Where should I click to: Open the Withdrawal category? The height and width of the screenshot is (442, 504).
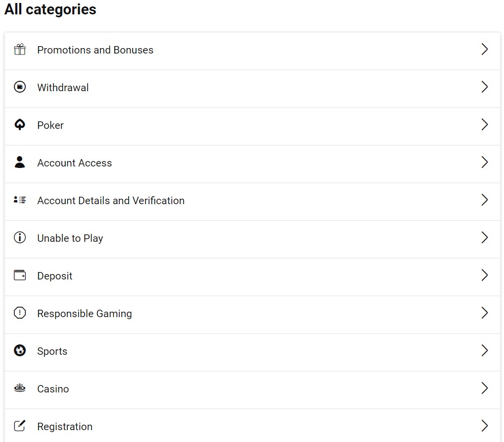[63, 88]
